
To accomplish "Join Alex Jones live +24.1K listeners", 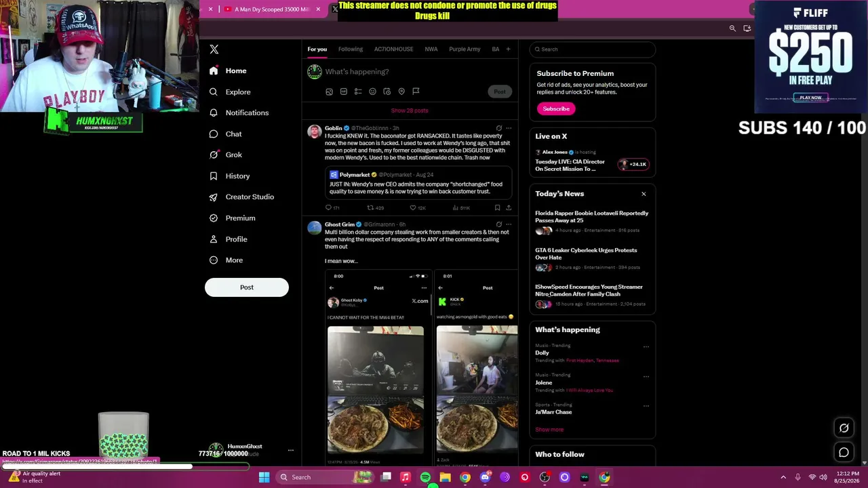I will 633,164.
